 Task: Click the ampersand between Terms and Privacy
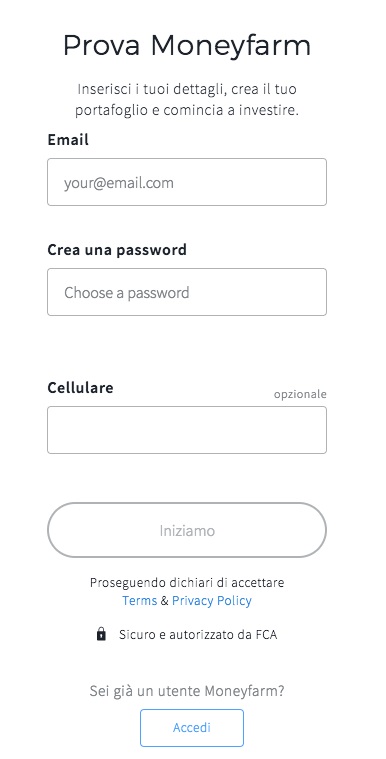tap(165, 601)
